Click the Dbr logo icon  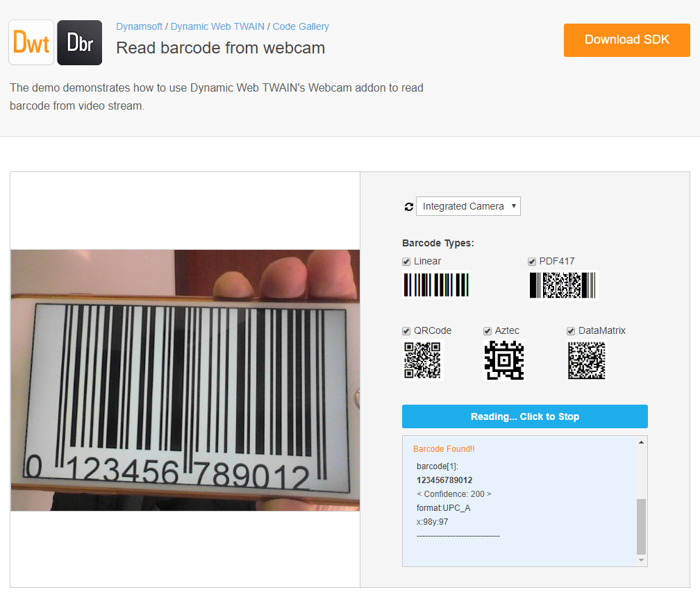pos(79,42)
